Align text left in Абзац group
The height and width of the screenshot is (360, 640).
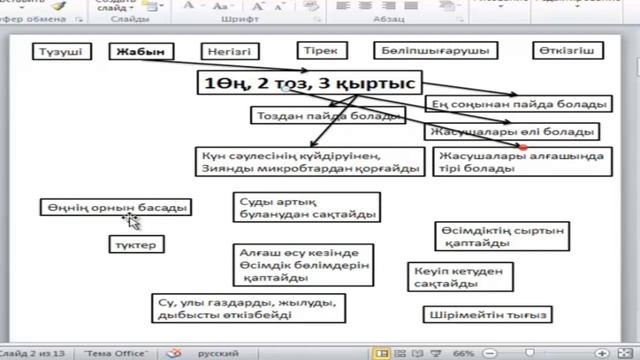(x=343, y=6)
